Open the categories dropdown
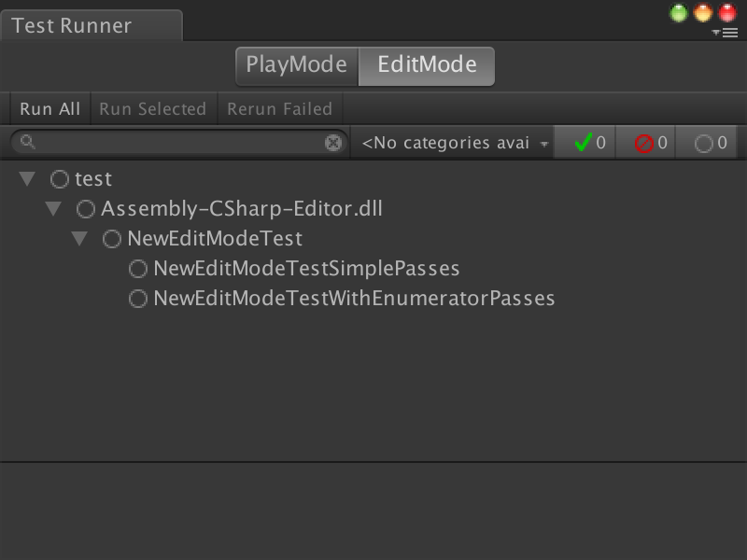Image resolution: width=747 pixels, height=560 pixels. [x=453, y=143]
